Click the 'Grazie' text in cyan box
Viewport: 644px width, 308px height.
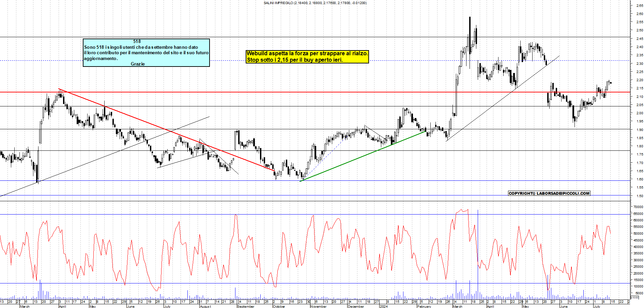[x=138, y=64]
